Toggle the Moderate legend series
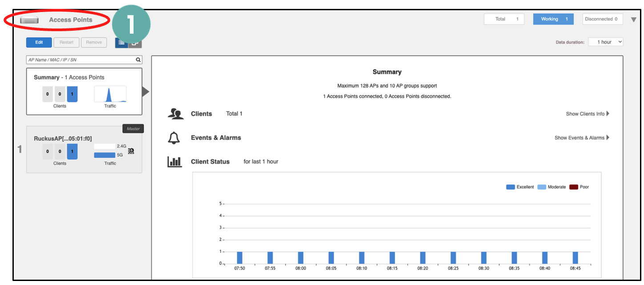The width and height of the screenshot is (644, 285). 551,187
